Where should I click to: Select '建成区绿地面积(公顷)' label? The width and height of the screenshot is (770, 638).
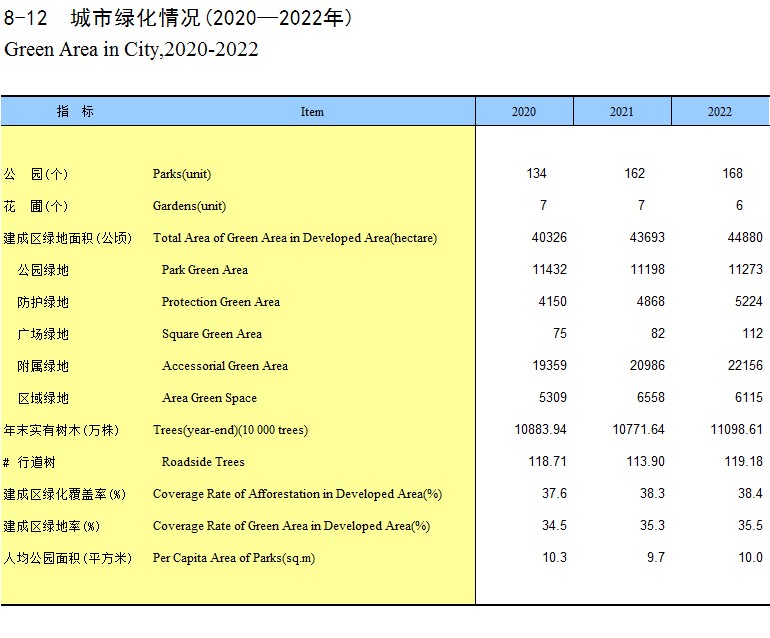pos(67,238)
